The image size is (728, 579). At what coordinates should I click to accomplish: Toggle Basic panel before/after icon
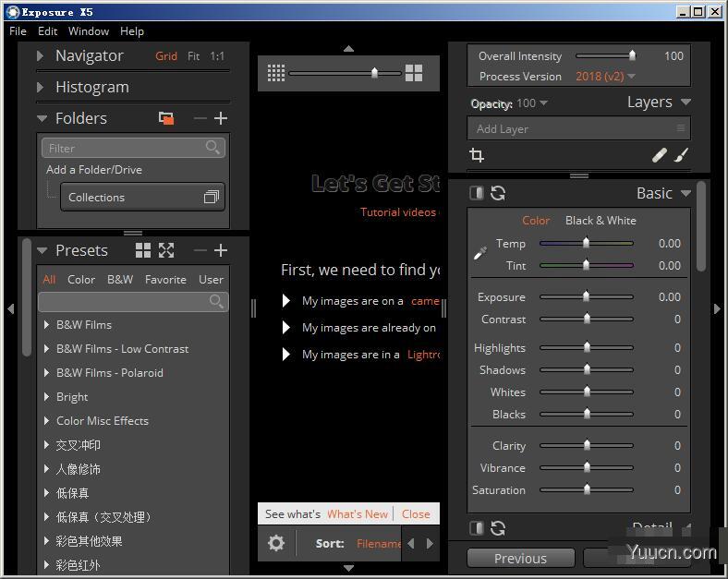coord(477,193)
